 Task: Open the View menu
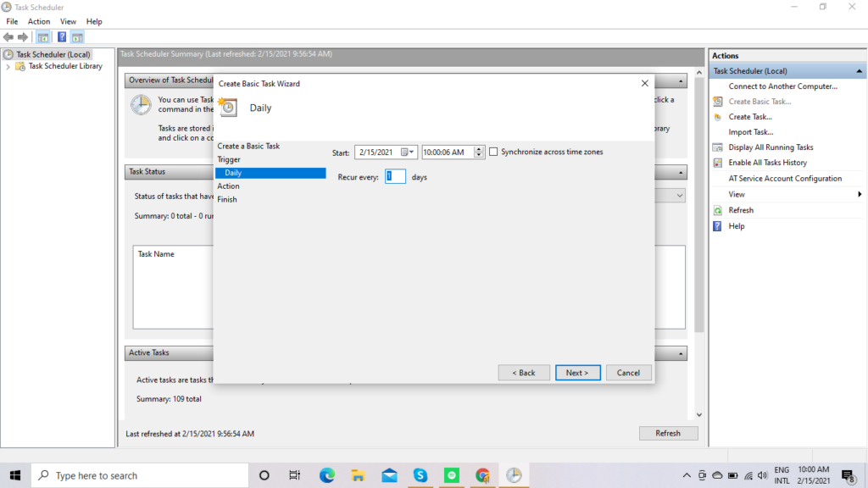click(68, 21)
